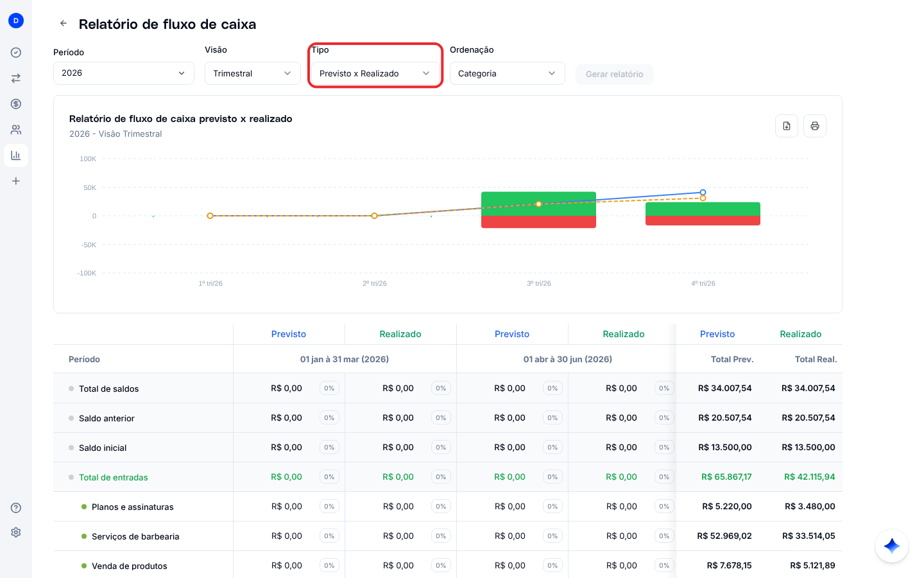Click the Período column header in table

(x=84, y=359)
